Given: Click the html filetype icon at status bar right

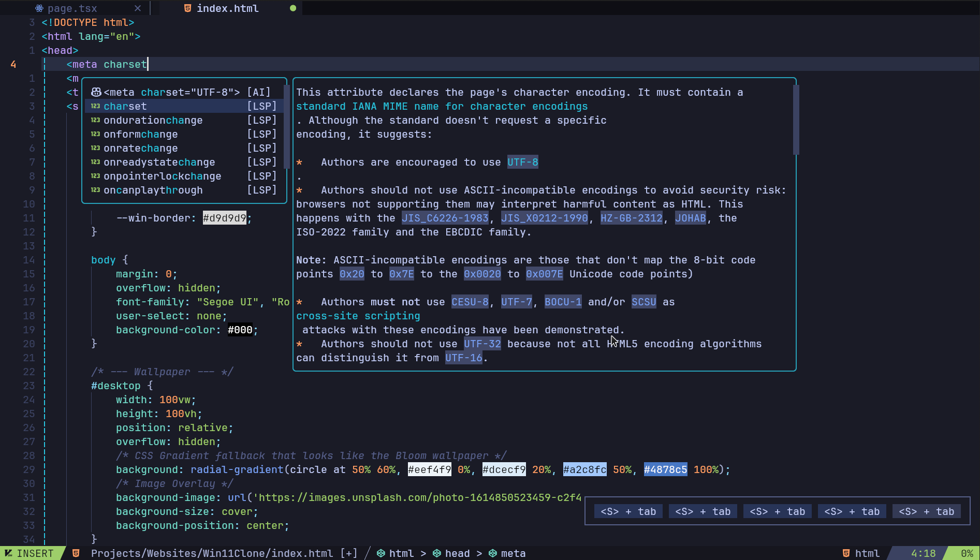Looking at the screenshot, I should (x=846, y=553).
